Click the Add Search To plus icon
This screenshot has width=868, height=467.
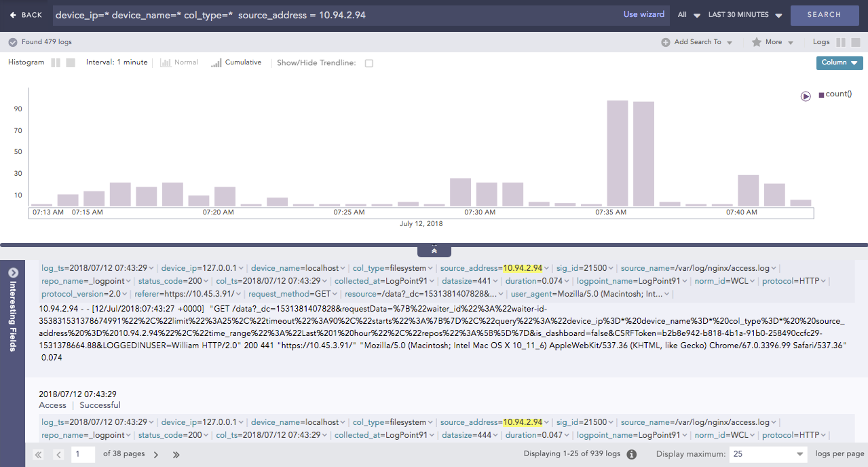point(665,42)
